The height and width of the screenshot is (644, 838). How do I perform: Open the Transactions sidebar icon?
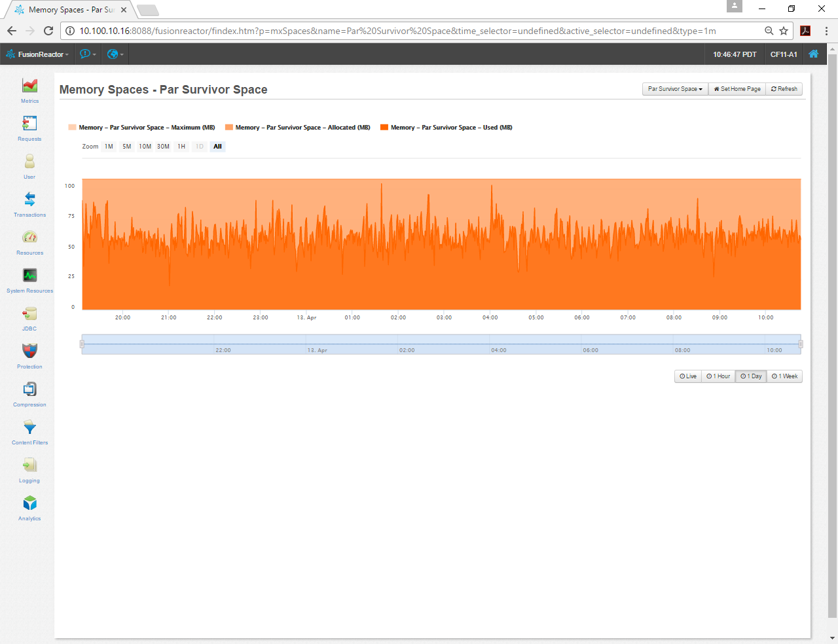[29, 200]
